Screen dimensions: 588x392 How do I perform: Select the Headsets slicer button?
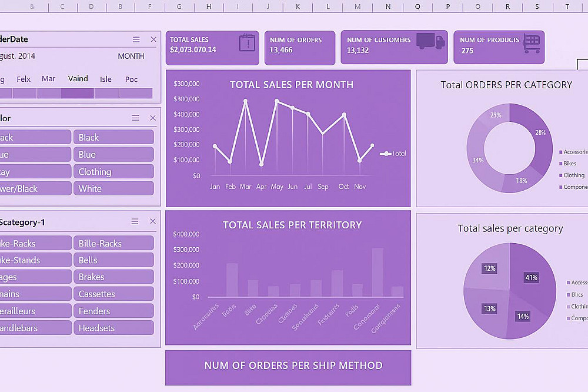coord(113,328)
